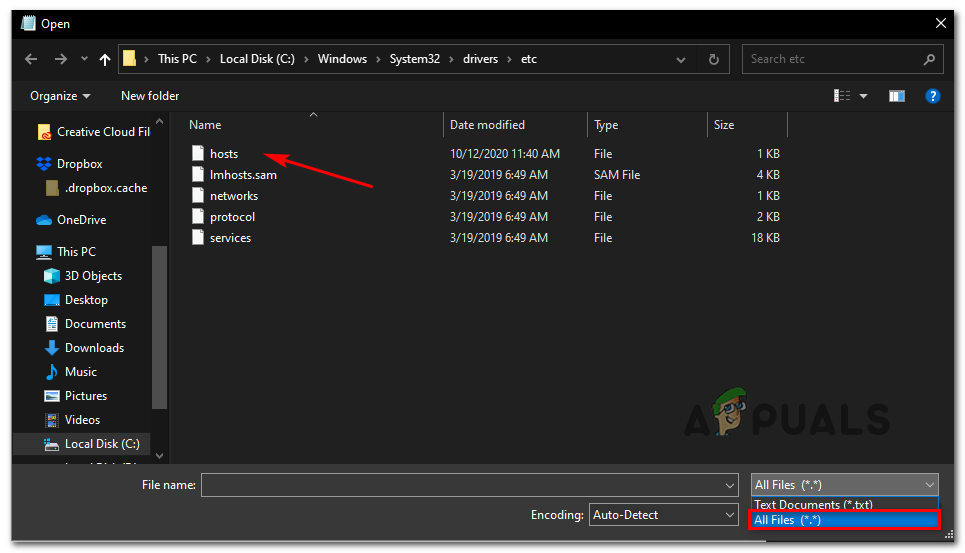Click etc at the end of the address path
This screenshot has width=965, height=553.
529,59
